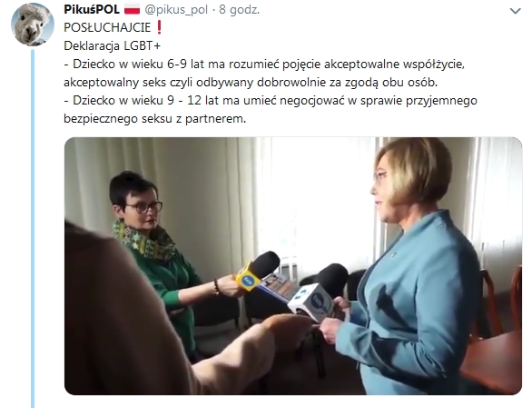Click the blue thread connector line

point(33,228)
